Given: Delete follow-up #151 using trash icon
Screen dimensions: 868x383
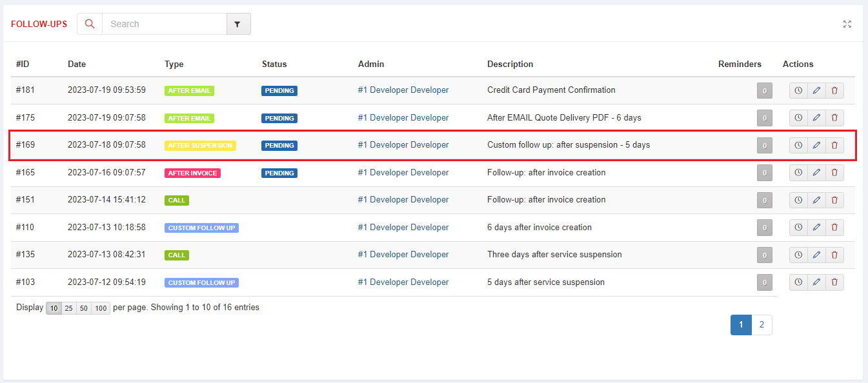Looking at the screenshot, I should coord(834,201).
